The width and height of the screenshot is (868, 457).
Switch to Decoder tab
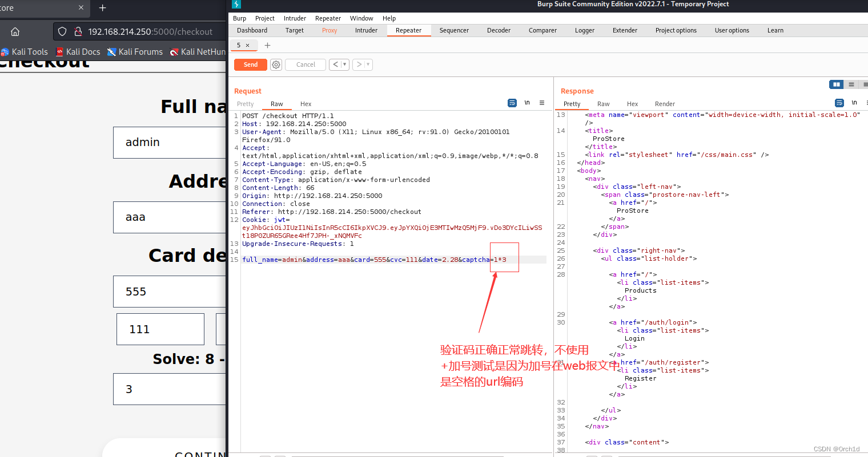(499, 30)
